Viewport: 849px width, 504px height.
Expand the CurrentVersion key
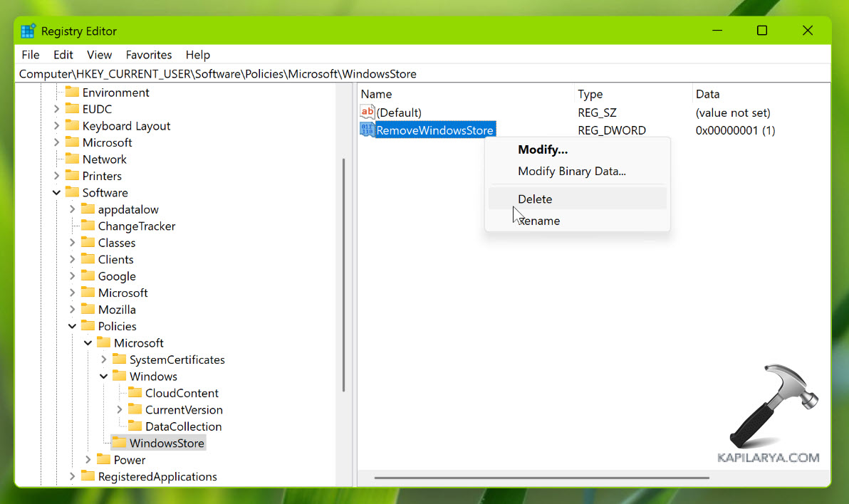[x=120, y=410]
